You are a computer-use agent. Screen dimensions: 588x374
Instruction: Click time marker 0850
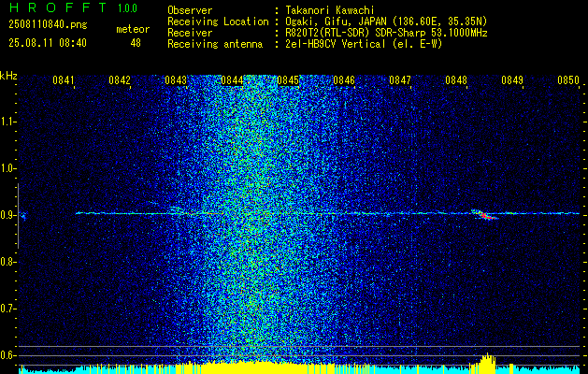(568, 80)
